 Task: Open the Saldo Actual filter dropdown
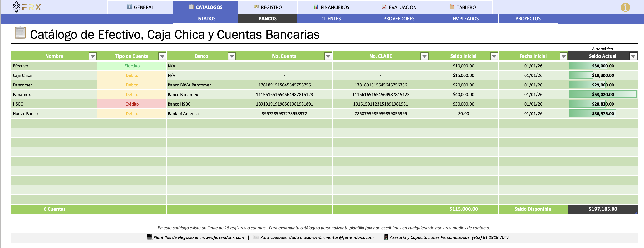coord(633,56)
